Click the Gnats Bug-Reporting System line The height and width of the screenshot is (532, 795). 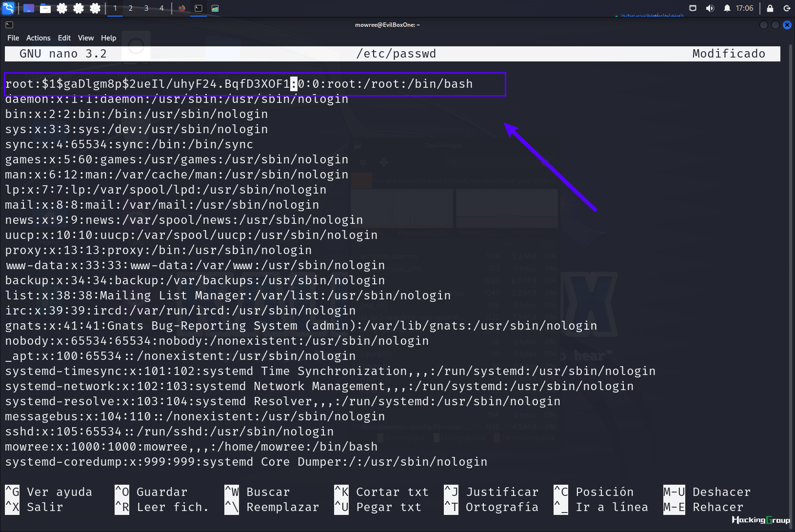coord(301,326)
